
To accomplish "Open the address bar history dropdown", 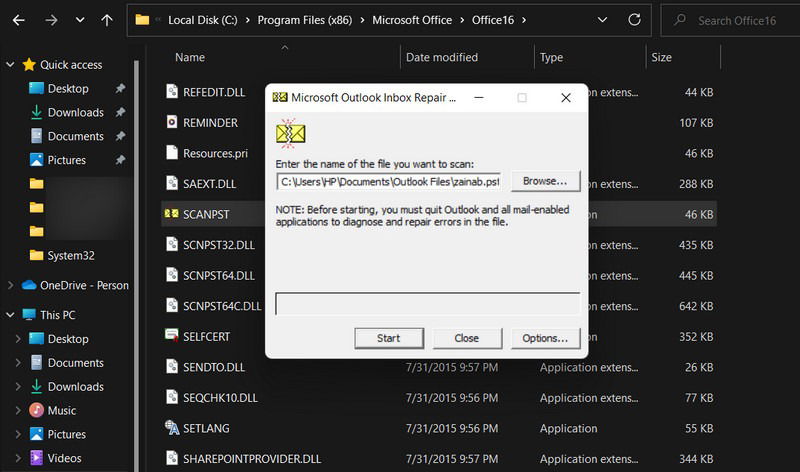I will pyautogui.click(x=602, y=20).
